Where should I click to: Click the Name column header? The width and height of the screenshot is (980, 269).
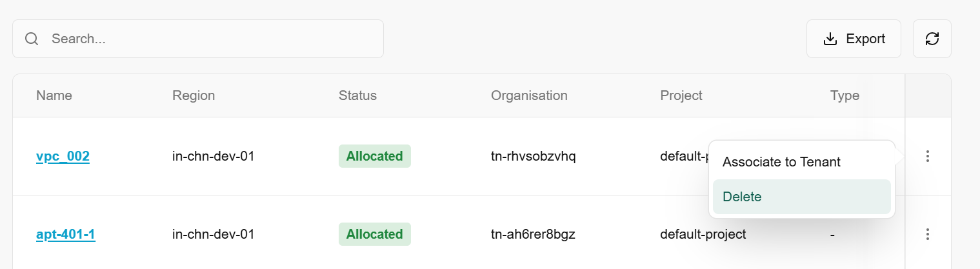(54, 95)
